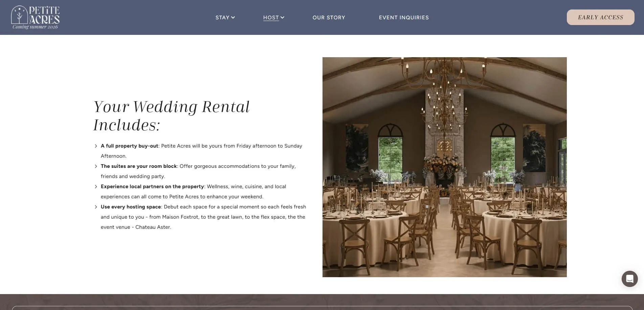Click the 'Coming summer 2026' tagline
Viewport: 644px width, 310px height.
(x=35, y=27)
